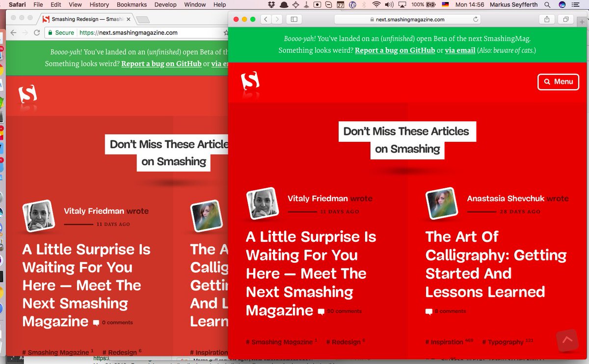
Task: Go back in Safari window
Action: click(266, 19)
